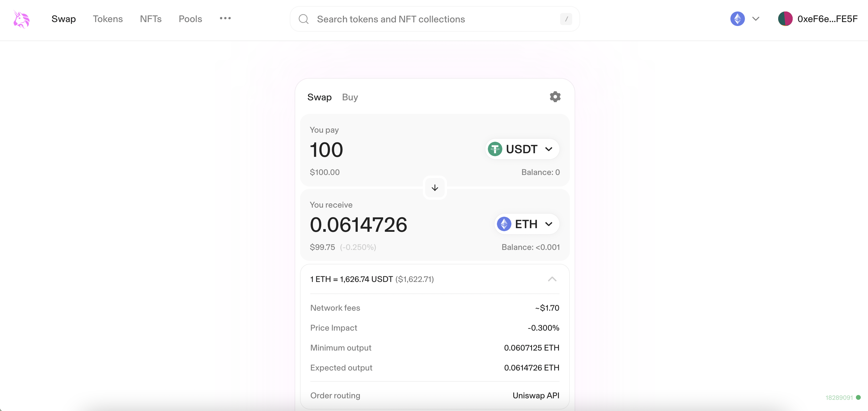Open the NFTs navigation link
This screenshot has width=868, height=411.
151,19
